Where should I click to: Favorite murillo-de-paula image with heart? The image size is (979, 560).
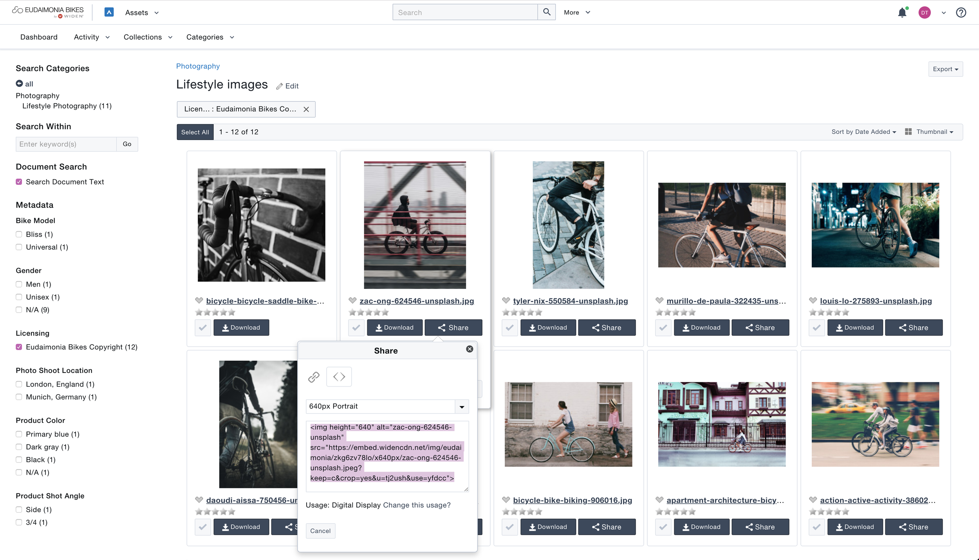coord(659,300)
